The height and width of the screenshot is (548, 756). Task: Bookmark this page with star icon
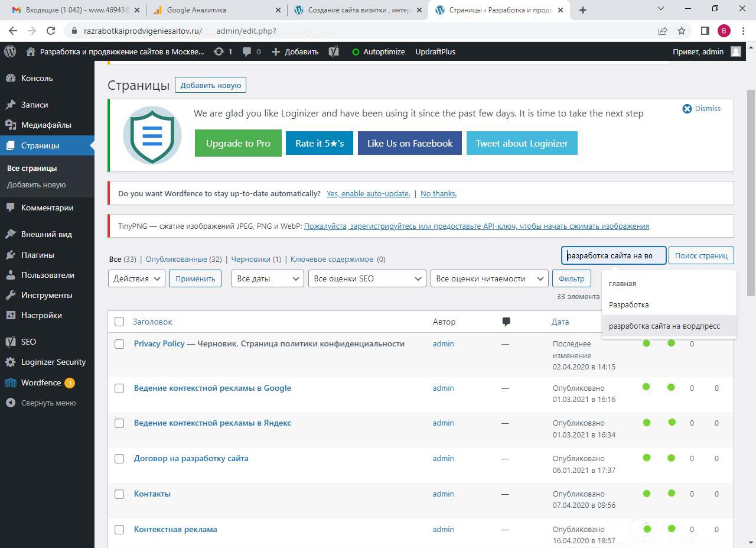tap(682, 31)
